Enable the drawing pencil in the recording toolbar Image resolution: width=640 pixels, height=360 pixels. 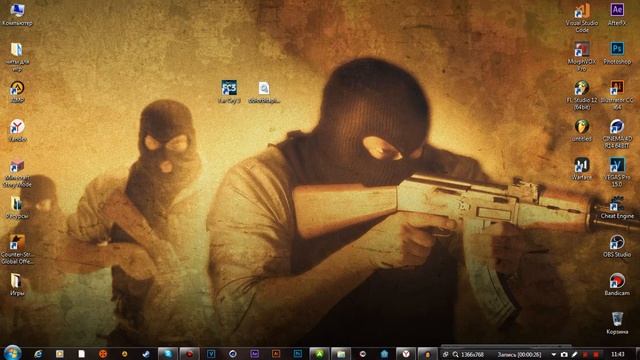pos(574,354)
